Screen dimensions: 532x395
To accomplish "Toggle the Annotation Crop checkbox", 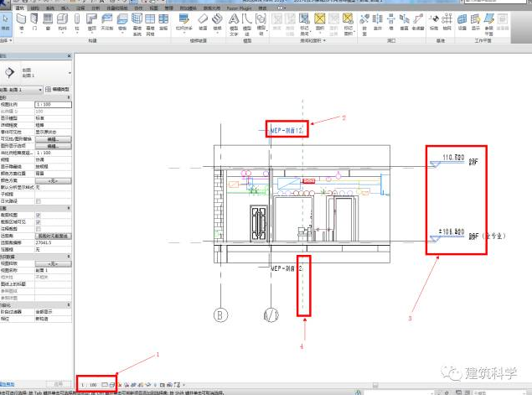I will click(x=38, y=229).
